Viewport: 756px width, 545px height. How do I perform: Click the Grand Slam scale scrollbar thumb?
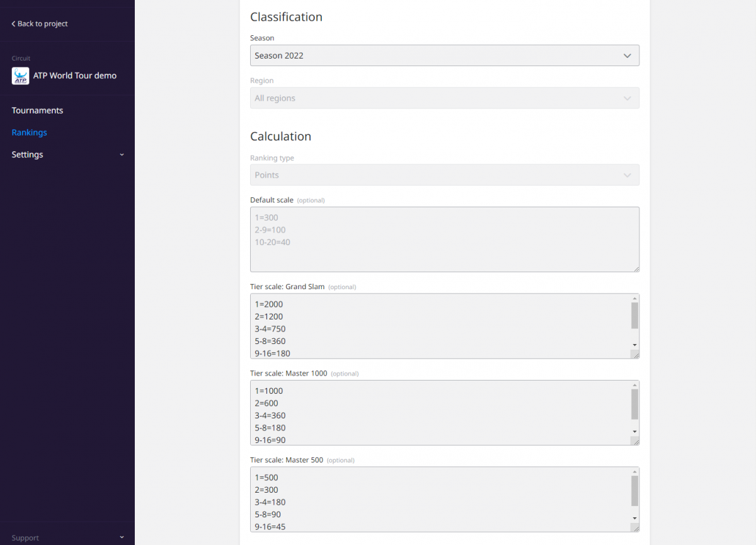coord(634,315)
